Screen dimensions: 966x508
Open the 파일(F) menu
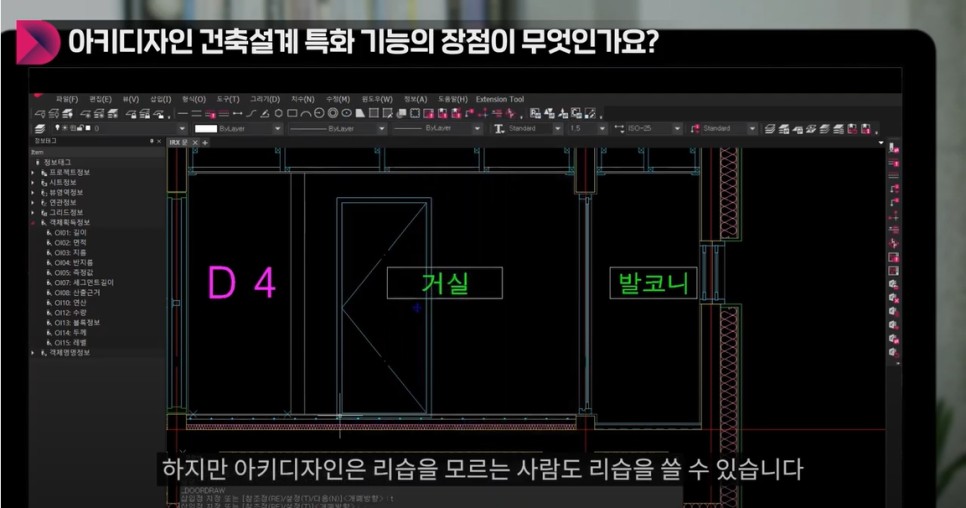click(x=67, y=99)
